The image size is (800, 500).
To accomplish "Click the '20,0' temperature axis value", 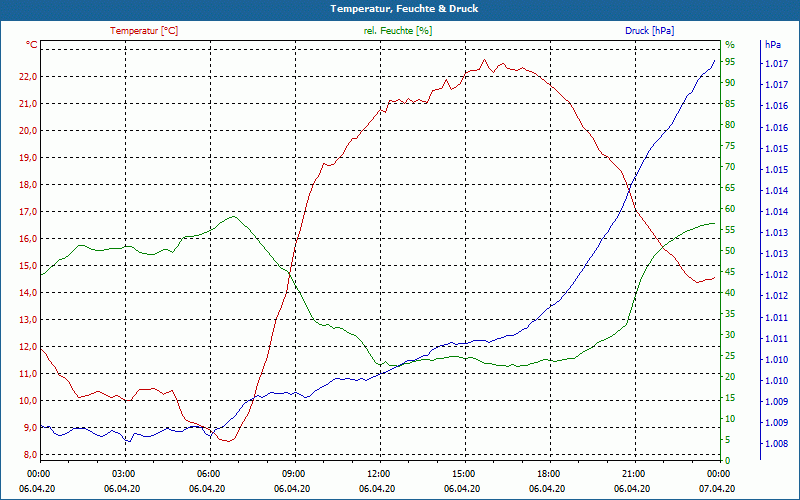I will (x=28, y=131).
